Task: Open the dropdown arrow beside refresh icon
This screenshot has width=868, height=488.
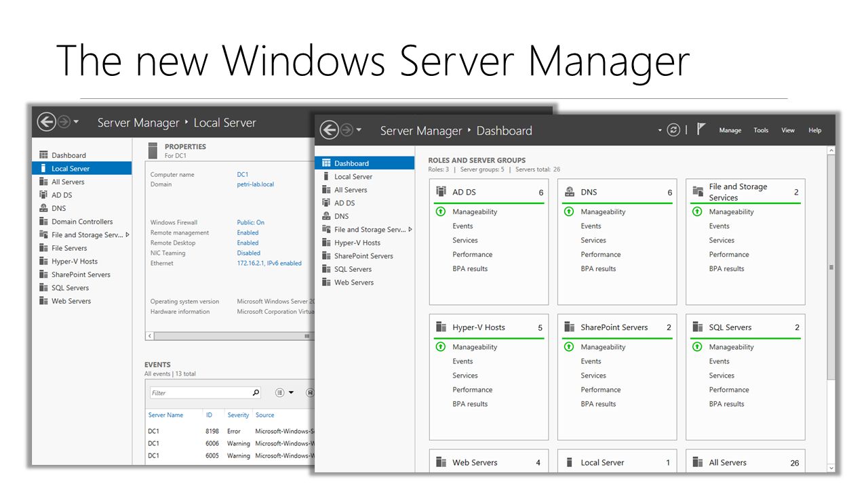Action: point(660,130)
